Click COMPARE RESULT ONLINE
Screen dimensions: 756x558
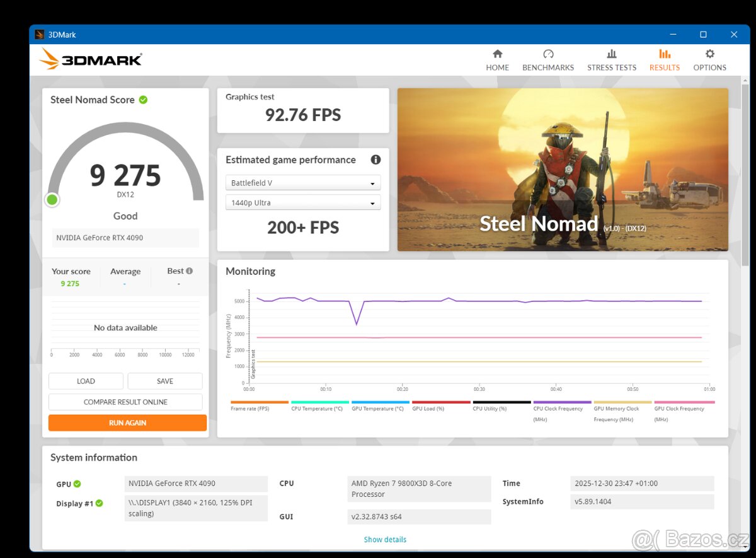pos(125,402)
